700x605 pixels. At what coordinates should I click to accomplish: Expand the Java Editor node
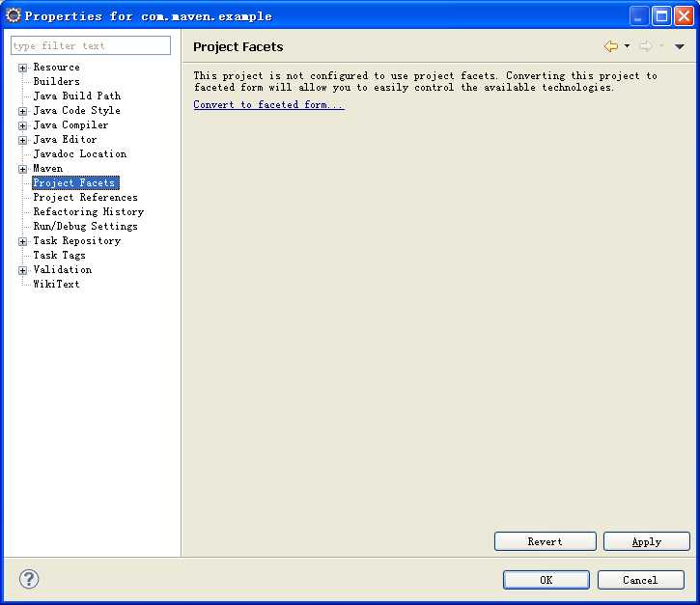point(22,140)
